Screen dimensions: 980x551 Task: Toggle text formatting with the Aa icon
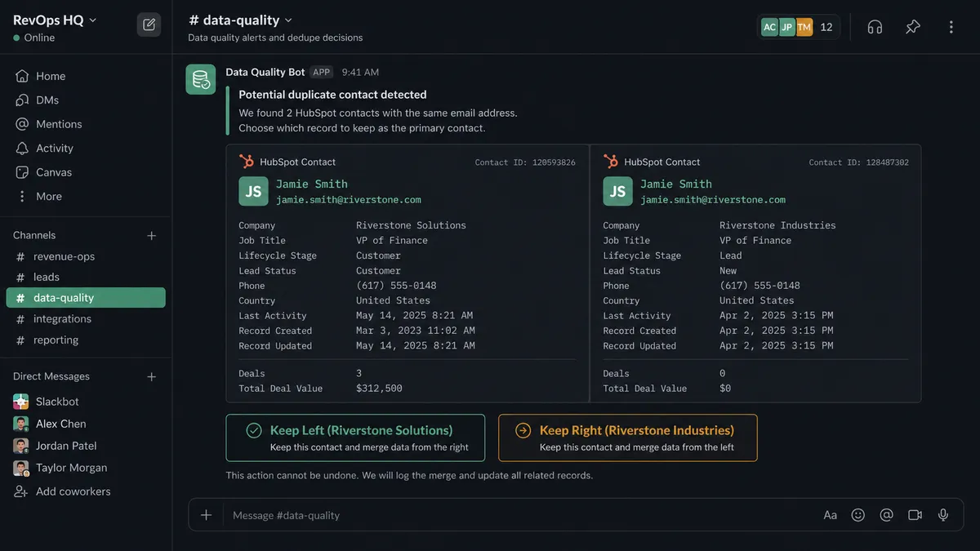coord(830,515)
